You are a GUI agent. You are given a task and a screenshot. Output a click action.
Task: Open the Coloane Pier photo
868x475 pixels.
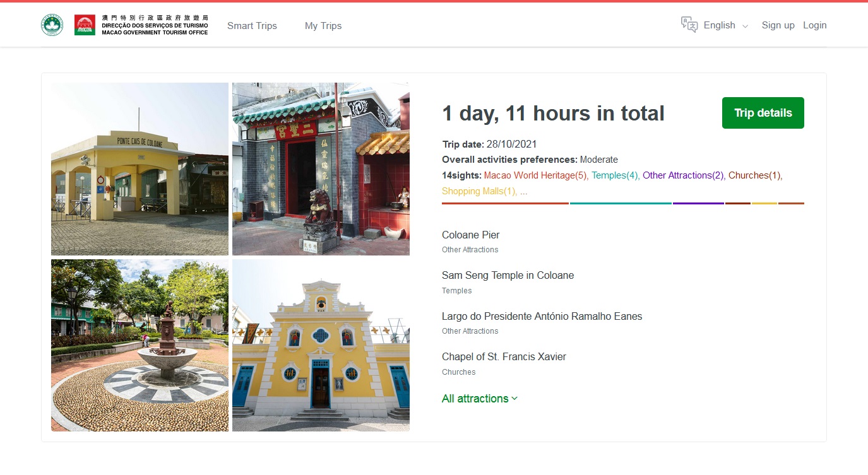click(140, 169)
